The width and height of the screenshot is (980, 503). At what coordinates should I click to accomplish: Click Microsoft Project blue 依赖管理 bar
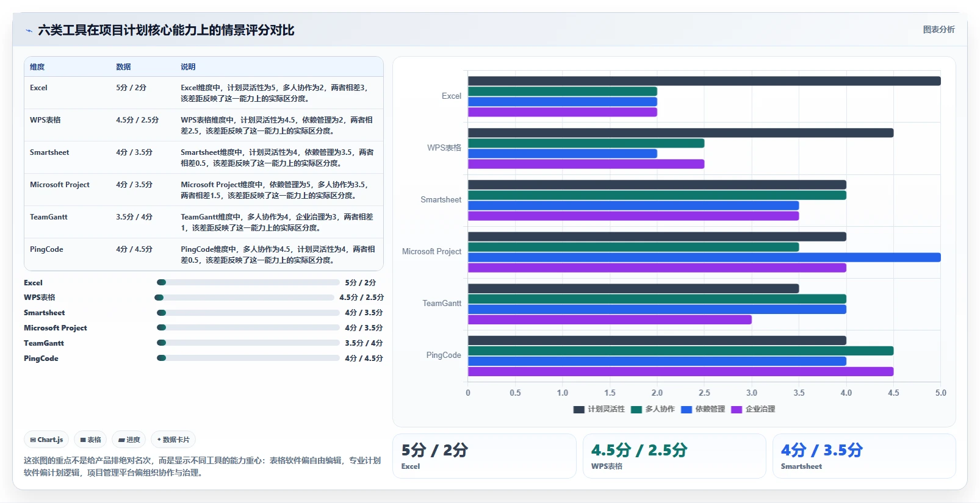coord(704,257)
